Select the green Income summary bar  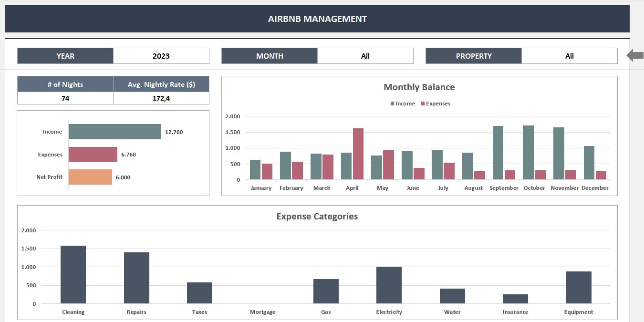(115, 132)
